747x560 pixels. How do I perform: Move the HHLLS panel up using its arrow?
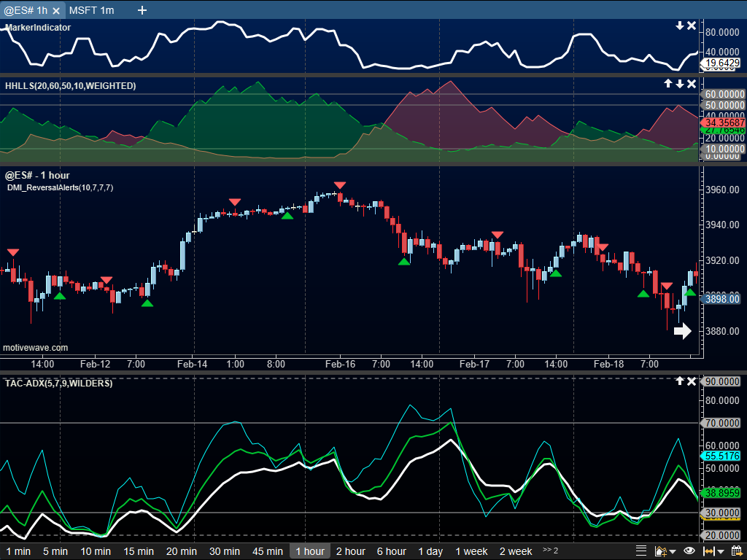click(x=668, y=84)
